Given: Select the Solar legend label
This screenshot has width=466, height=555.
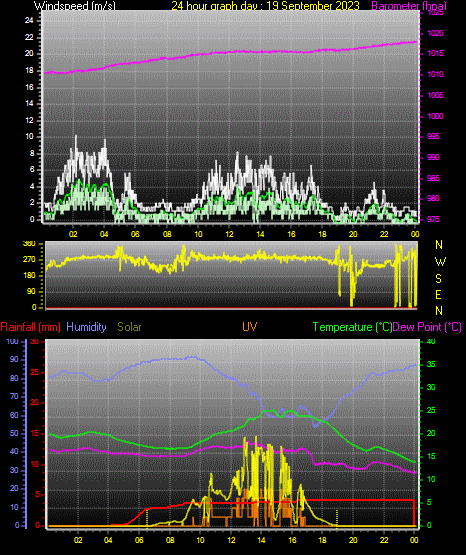Looking at the screenshot, I should (130, 327).
